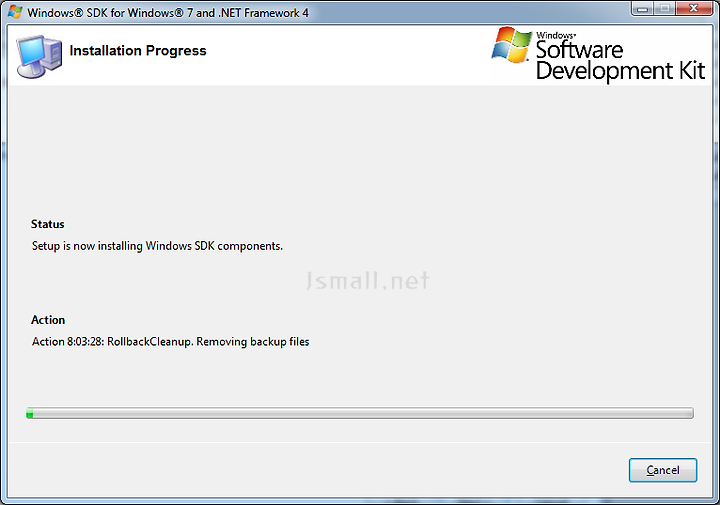Image resolution: width=720 pixels, height=505 pixels.
Task: Cancel the Windows SDK installation
Action: tap(663, 470)
